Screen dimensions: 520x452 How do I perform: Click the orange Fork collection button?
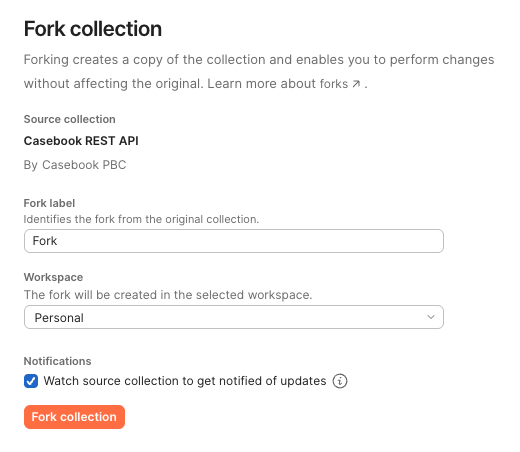click(x=74, y=417)
